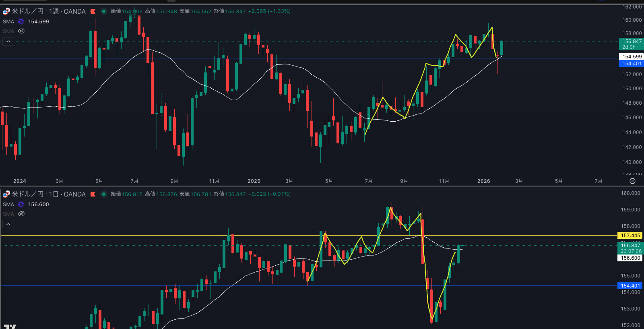Select the first SMA indicator label on weekly chart
Viewport: 644px width, 329px height.
coord(8,22)
